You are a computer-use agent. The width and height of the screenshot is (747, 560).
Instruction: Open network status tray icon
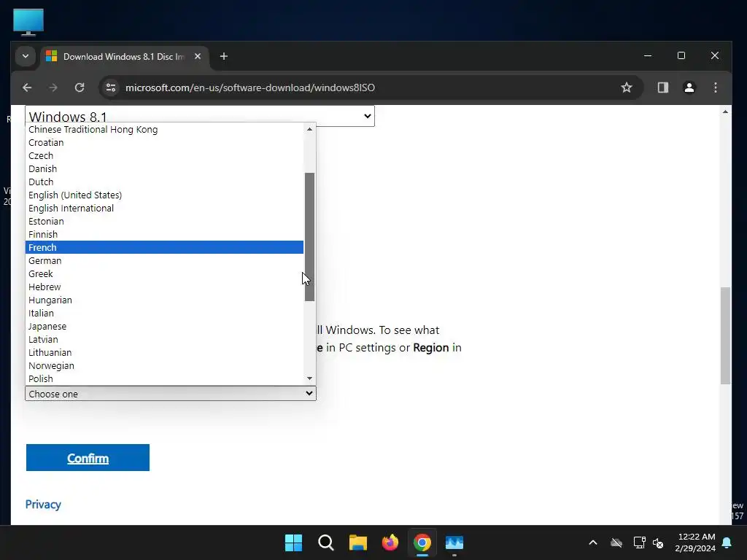[639, 542]
